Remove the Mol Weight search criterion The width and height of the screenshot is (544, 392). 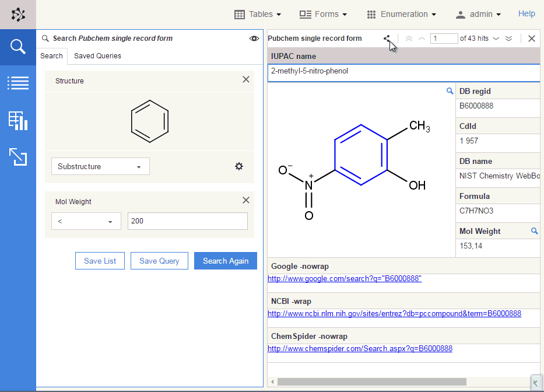[246, 201]
